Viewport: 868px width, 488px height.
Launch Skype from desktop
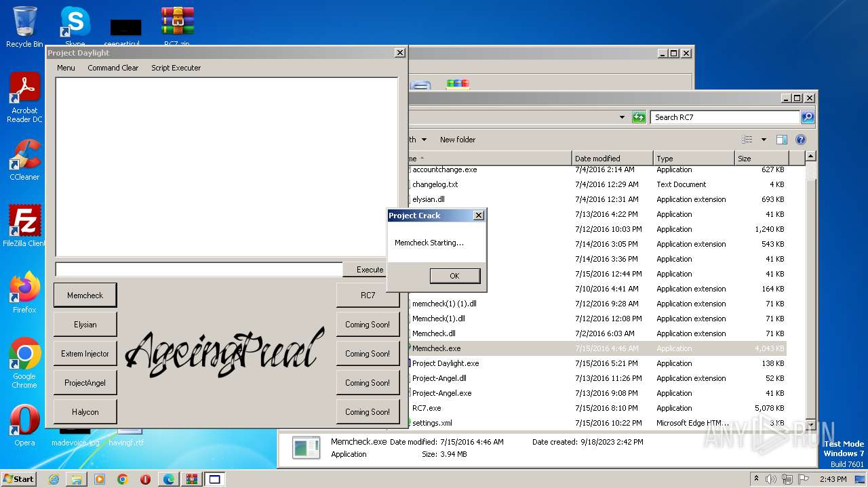(75, 26)
